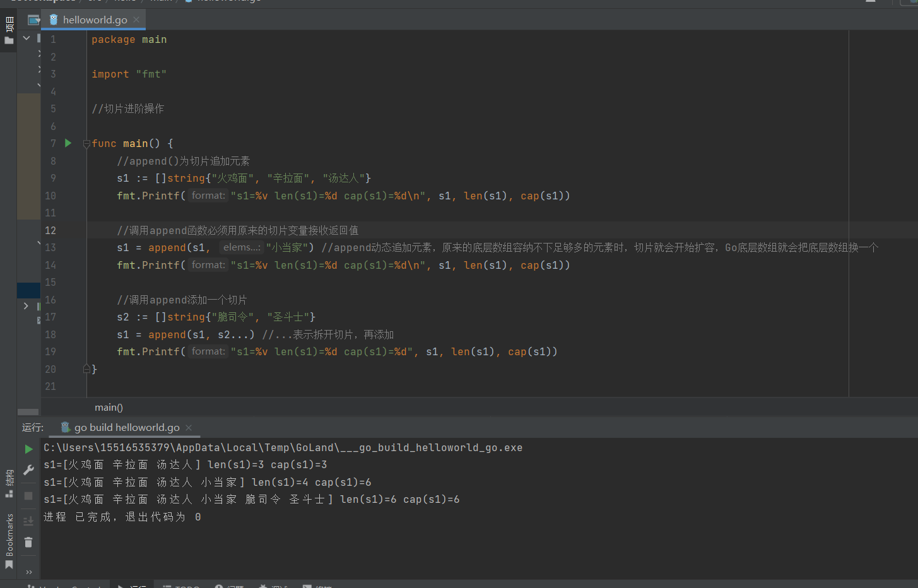Click the comment //切片进阶操作
Viewport: 918px width, 588px height.
tap(128, 109)
